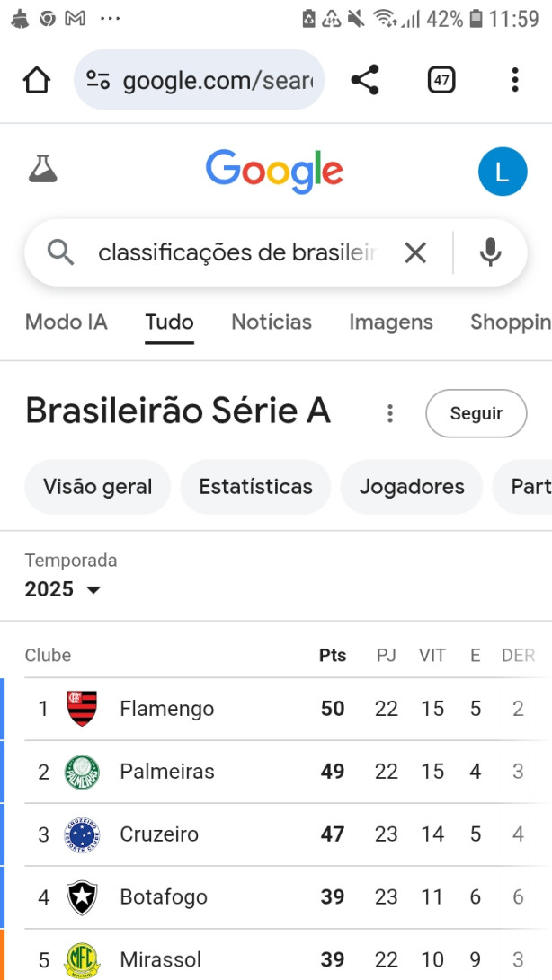Switch to the Notícias tab

pyautogui.click(x=272, y=322)
